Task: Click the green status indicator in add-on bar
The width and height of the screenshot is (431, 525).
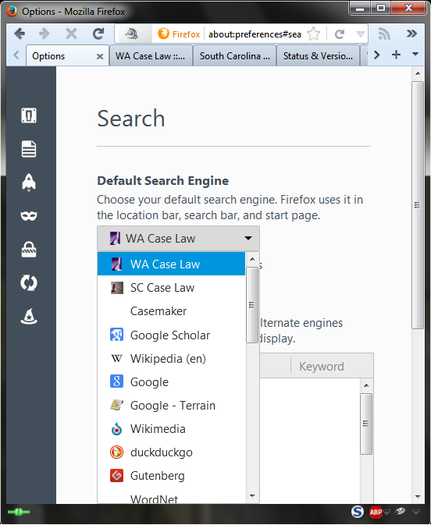Action: [19, 512]
